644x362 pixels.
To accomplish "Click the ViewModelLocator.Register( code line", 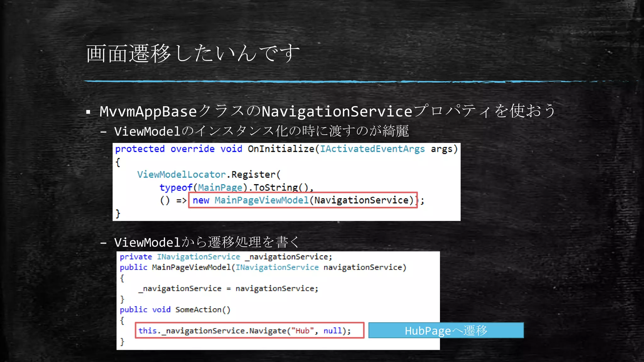I will click(x=208, y=174).
